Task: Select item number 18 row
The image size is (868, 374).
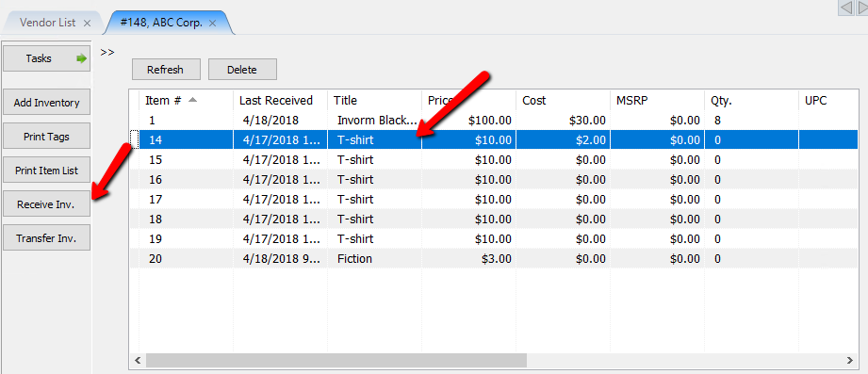Action: click(495, 220)
